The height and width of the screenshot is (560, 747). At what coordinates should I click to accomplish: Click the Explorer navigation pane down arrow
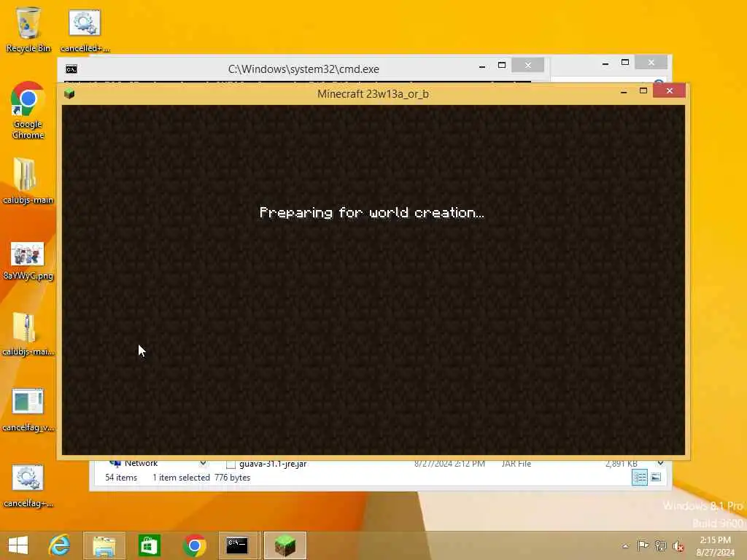[203, 463]
